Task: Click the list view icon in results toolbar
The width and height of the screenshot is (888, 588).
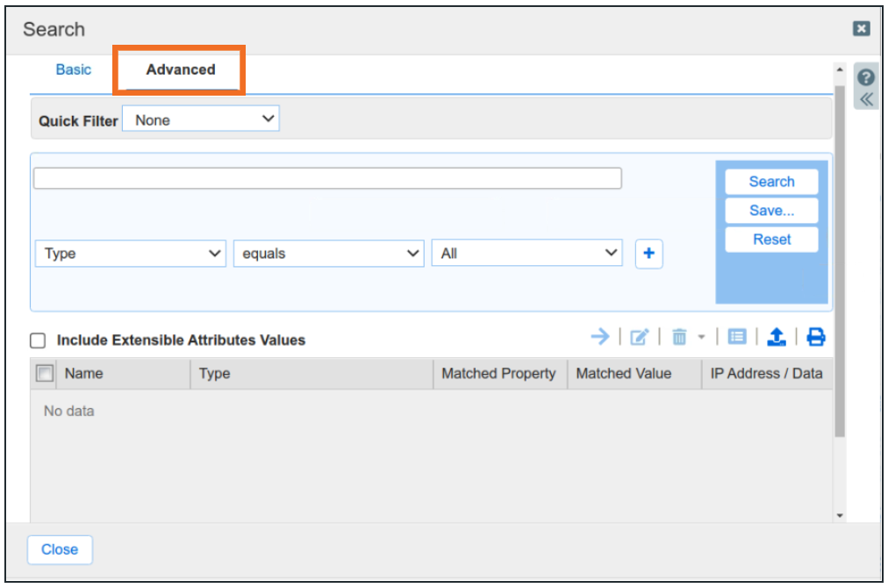Action: pos(737,337)
